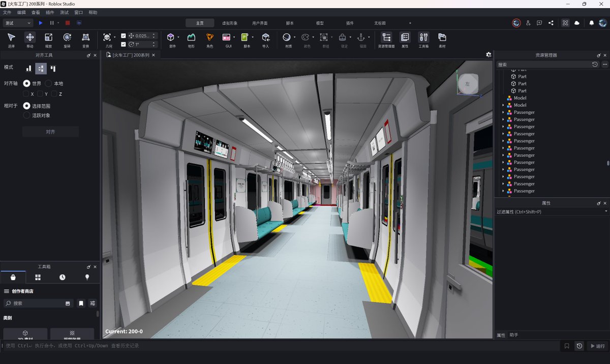Click the 导入 (Import) icon
This screenshot has width=610, height=364.
pos(265,40)
